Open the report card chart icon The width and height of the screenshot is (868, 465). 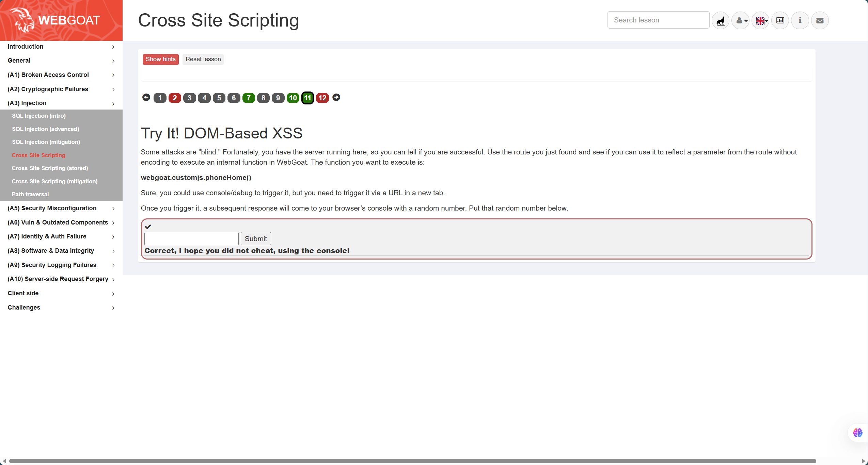point(780,20)
